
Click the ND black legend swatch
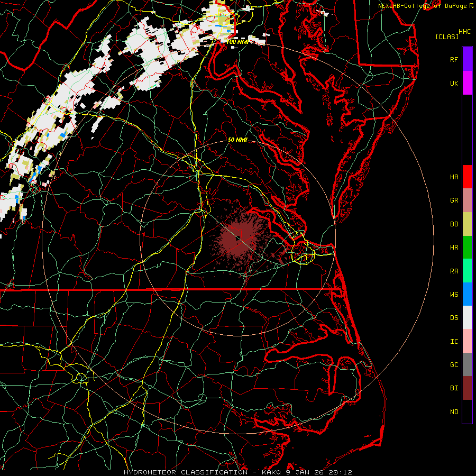(467, 411)
